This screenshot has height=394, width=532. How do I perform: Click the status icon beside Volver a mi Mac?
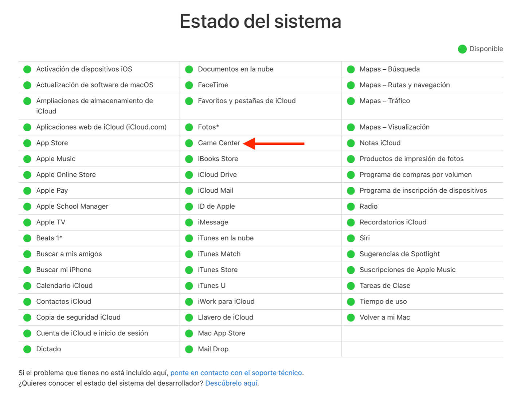click(351, 318)
